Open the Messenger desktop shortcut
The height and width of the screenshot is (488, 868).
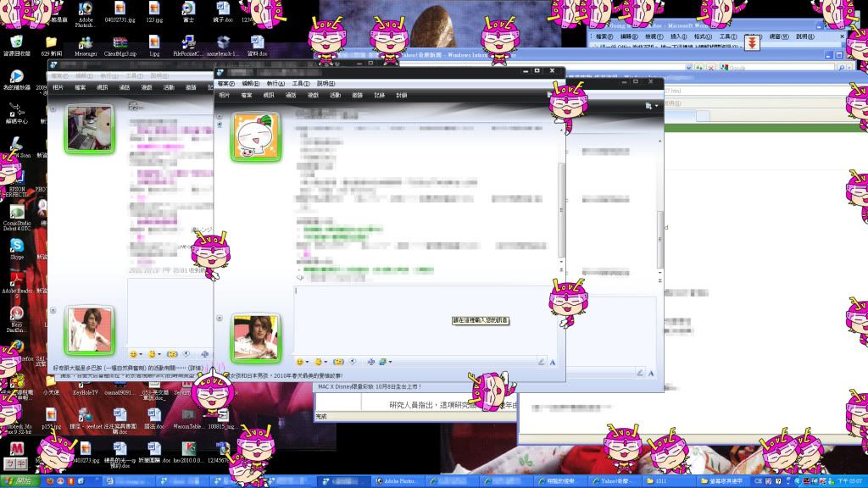[x=86, y=46]
